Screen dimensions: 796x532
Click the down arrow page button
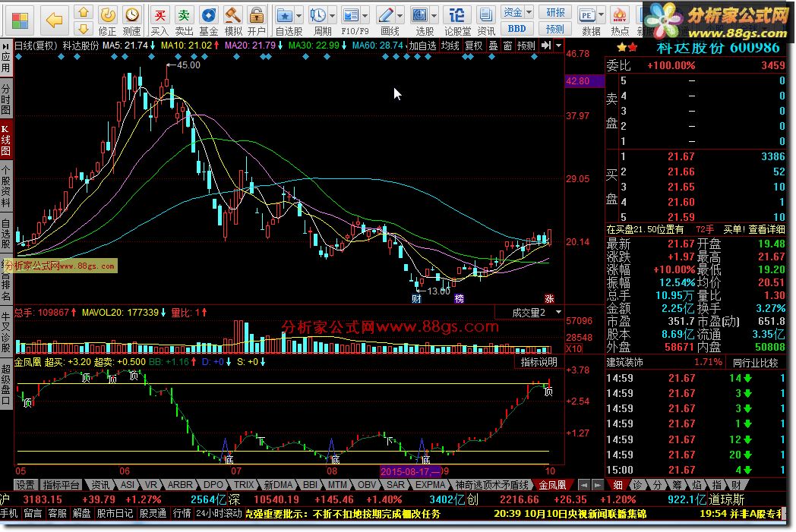84,28
